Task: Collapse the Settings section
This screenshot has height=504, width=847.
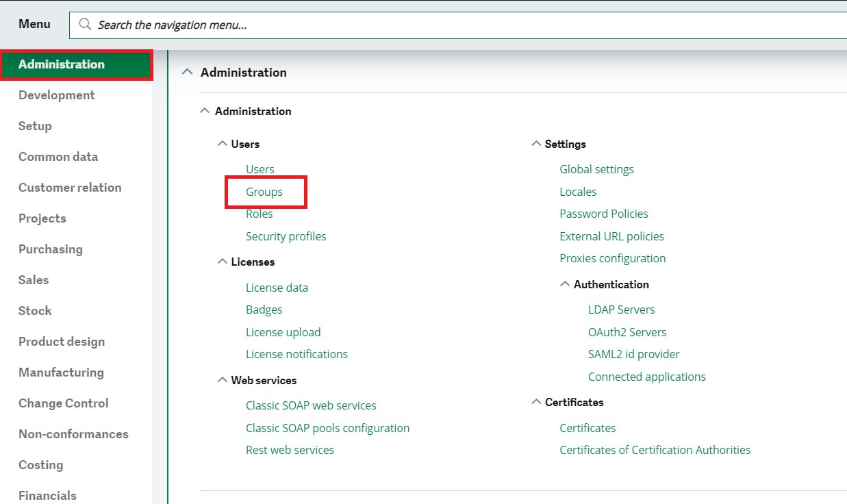Action: [536, 143]
